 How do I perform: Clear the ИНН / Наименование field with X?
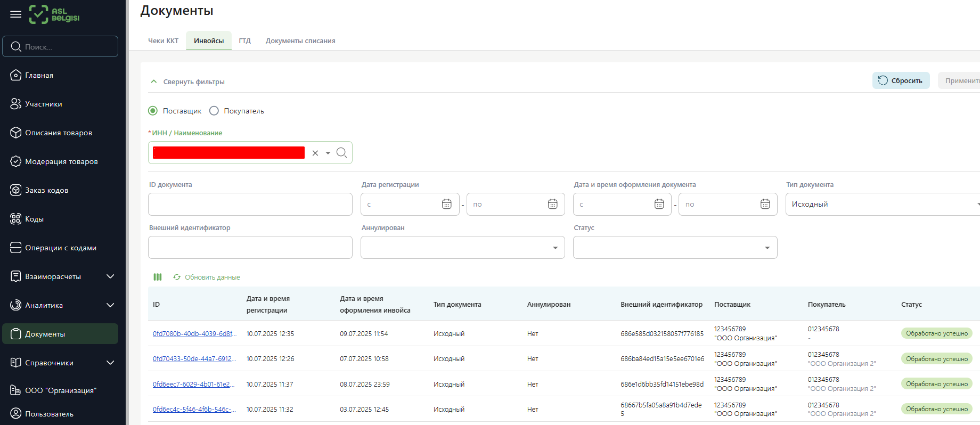pos(315,153)
